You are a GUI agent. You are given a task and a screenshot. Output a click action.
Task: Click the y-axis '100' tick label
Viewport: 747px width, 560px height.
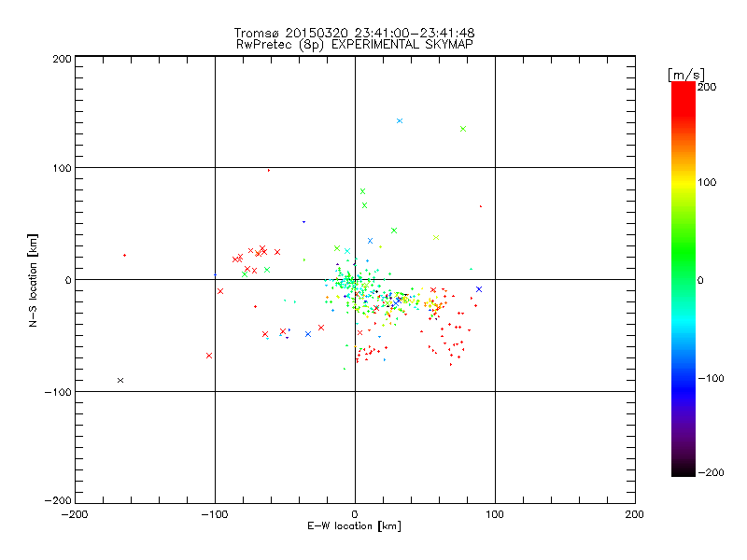pos(62,168)
